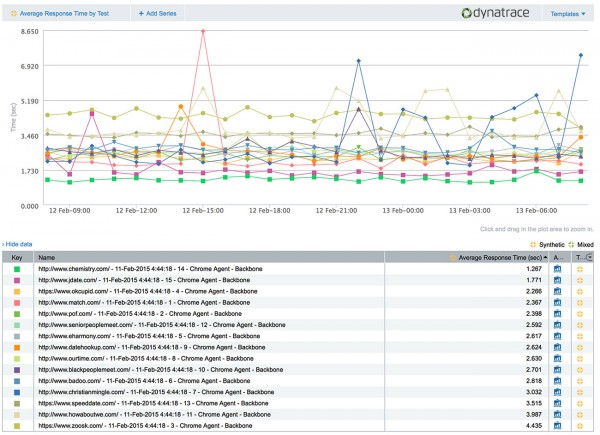Open chart icon for ourtime.com row
This screenshot has height=435, width=600.
[x=558, y=358]
